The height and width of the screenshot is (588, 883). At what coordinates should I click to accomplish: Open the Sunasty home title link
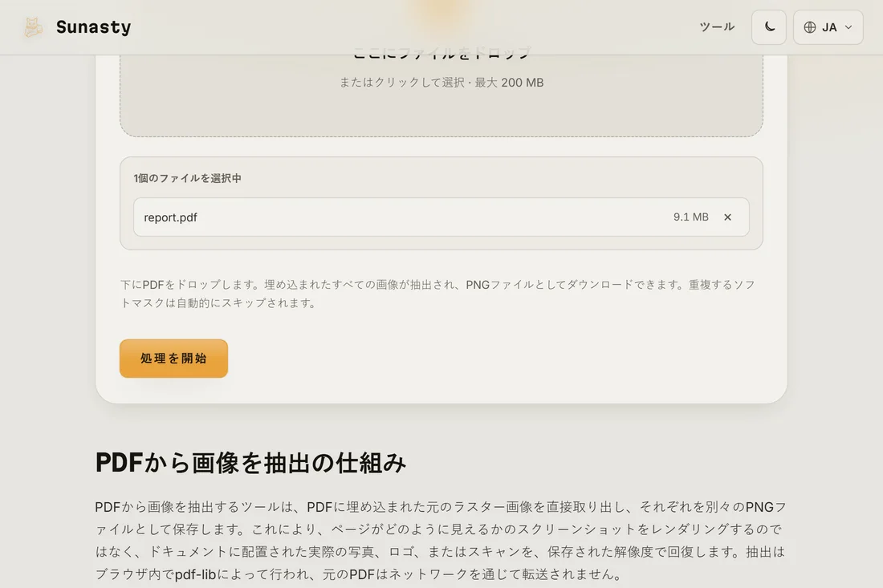tap(93, 27)
